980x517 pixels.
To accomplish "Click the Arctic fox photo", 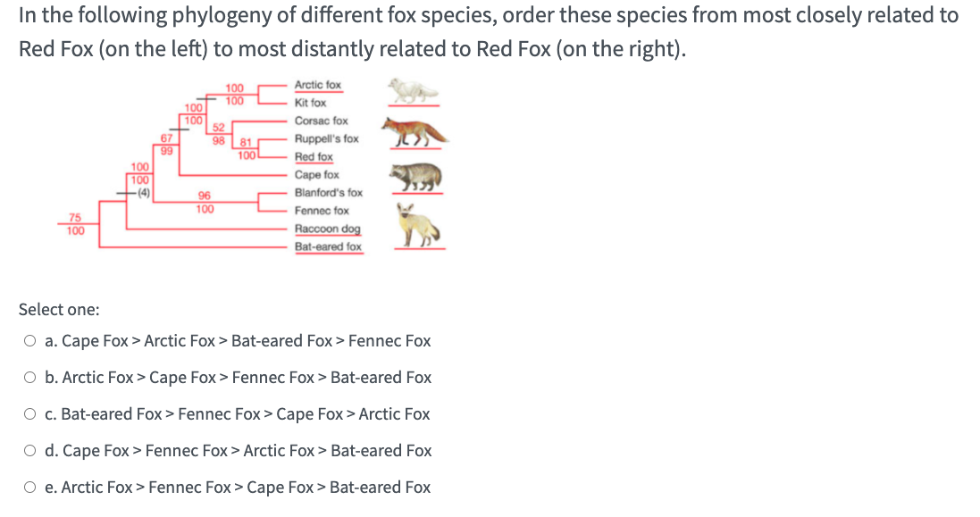I will tap(414, 90).
